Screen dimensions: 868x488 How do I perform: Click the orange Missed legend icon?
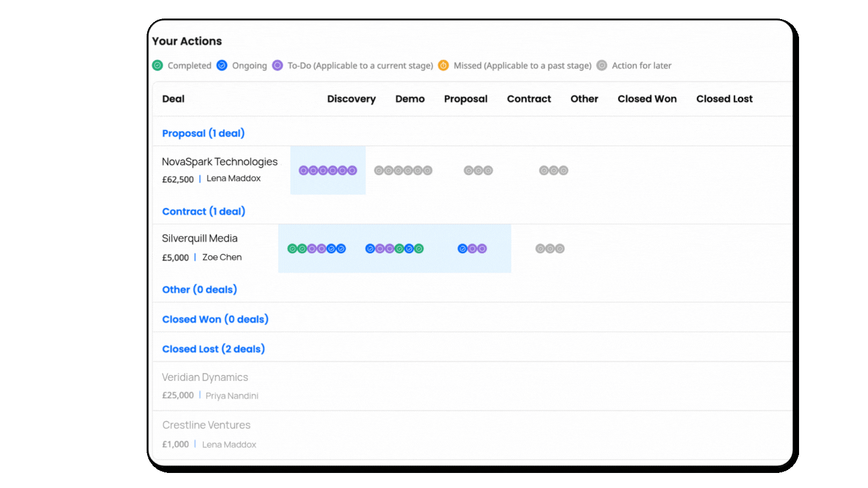[443, 65]
